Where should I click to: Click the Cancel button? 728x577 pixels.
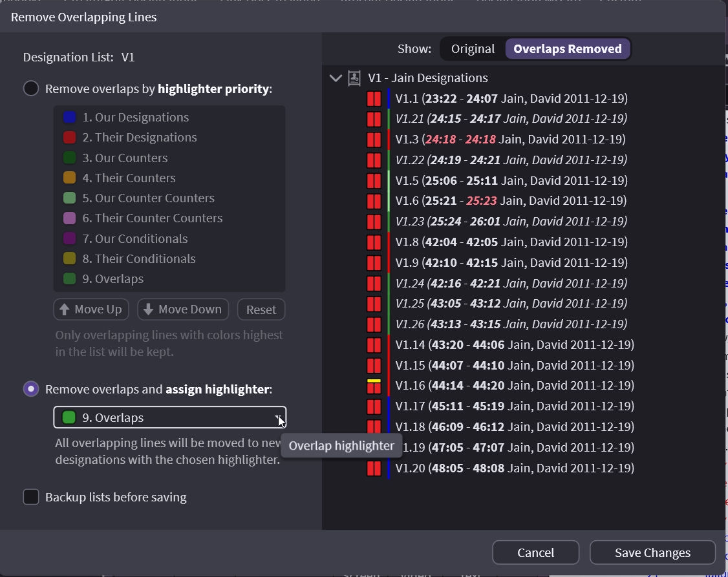(535, 552)
